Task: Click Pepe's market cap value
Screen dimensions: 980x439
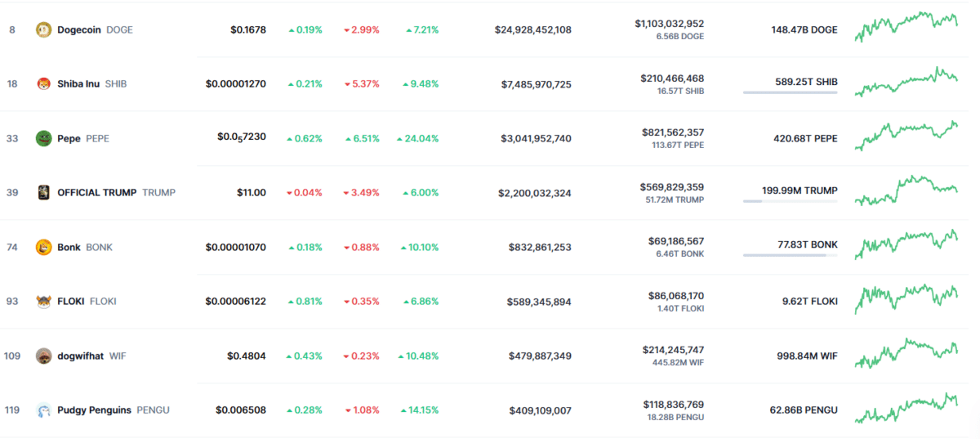Action: [x=536, y=138]
